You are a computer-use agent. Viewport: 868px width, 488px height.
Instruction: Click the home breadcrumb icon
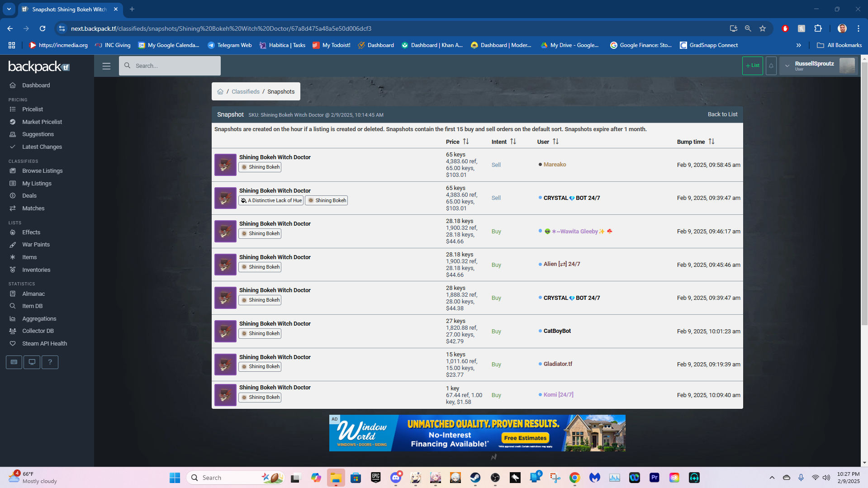(220, 92)
